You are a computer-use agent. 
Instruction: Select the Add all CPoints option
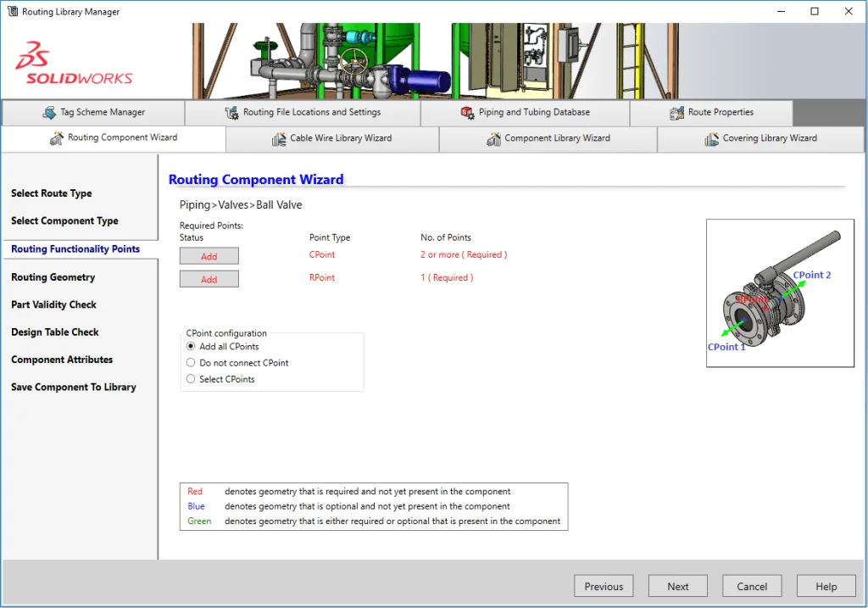[x=191, y=347]
